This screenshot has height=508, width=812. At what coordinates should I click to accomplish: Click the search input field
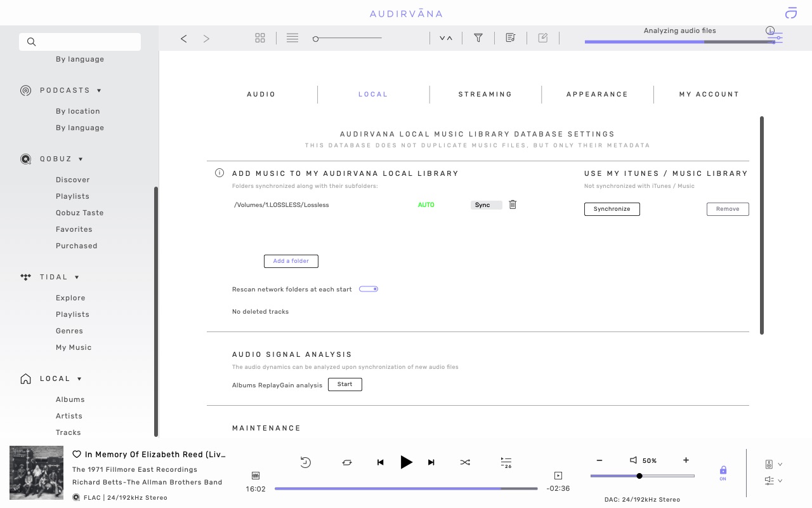click(80, 42)
